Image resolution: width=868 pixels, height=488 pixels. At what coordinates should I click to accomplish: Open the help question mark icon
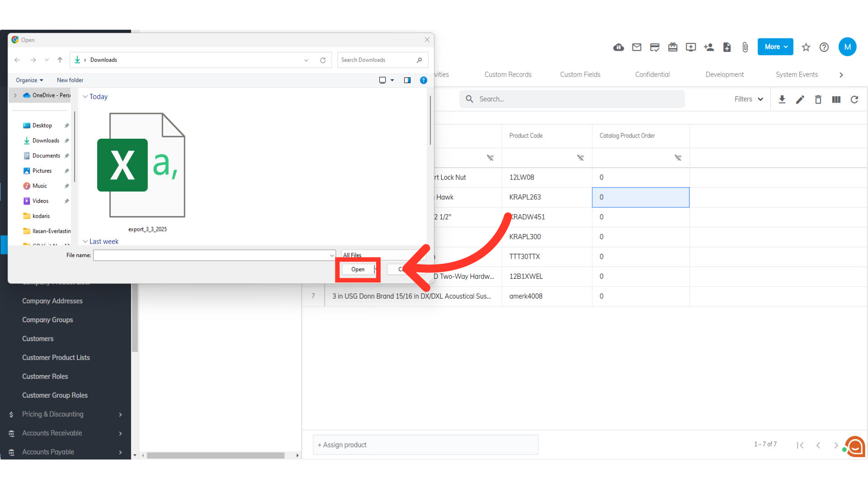(x=824, y=47)
